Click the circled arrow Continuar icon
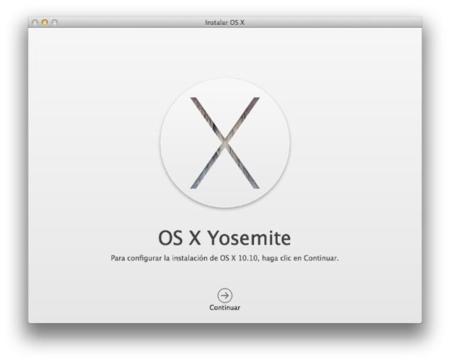This screenshot has width=450, height=362. coord(225,295)
